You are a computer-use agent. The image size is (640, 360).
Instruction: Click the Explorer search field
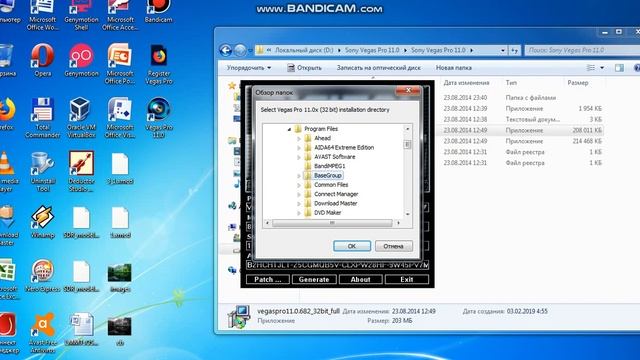582,50
